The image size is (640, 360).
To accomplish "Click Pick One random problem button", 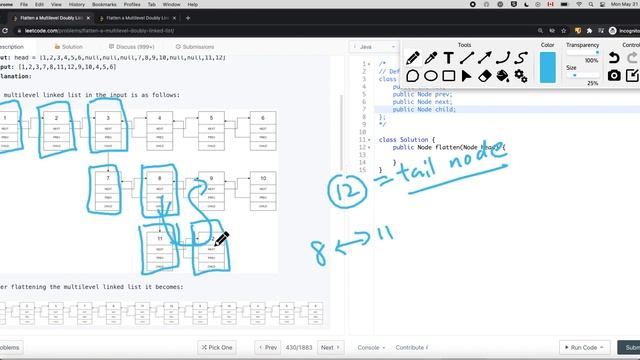I will [217, 347].
